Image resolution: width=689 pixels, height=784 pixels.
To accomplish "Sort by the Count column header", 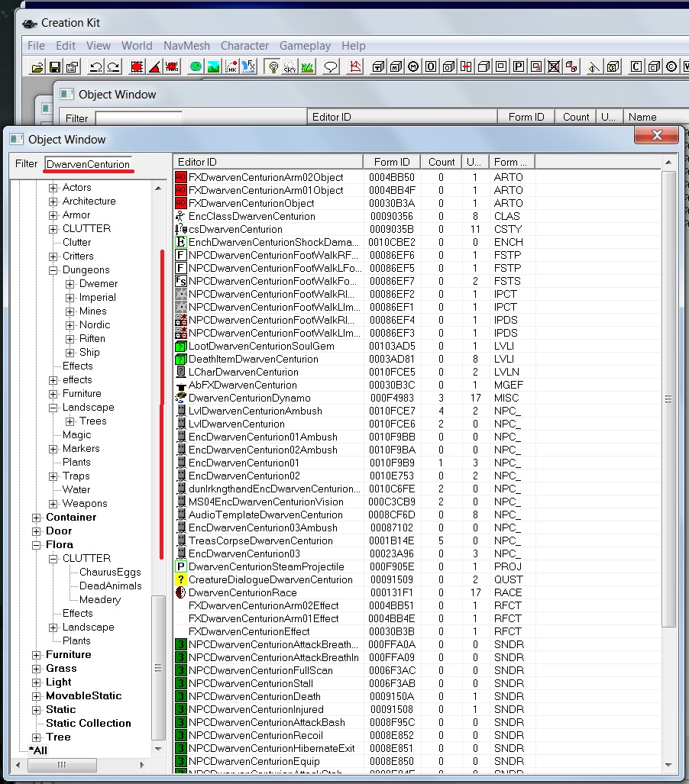I will tap(442, 162).
